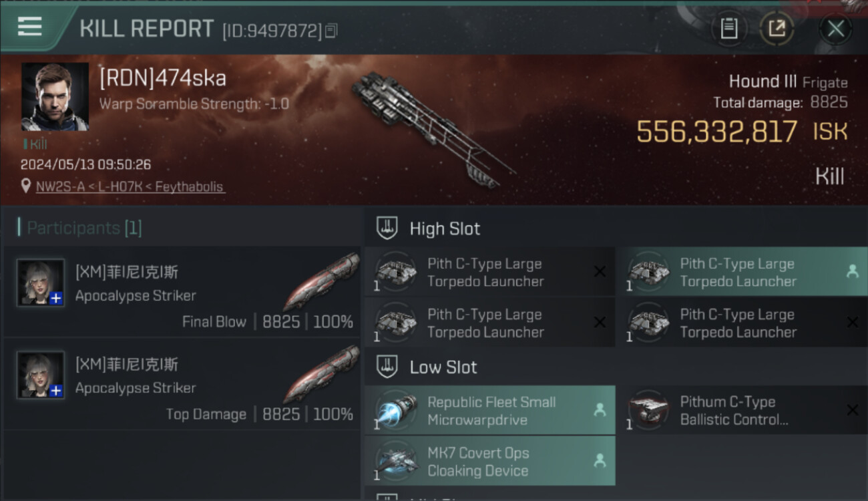Select the Republic Fleet Small Microwarpdrive item
The height and width of the screenshot is (501, 868).
491,411
